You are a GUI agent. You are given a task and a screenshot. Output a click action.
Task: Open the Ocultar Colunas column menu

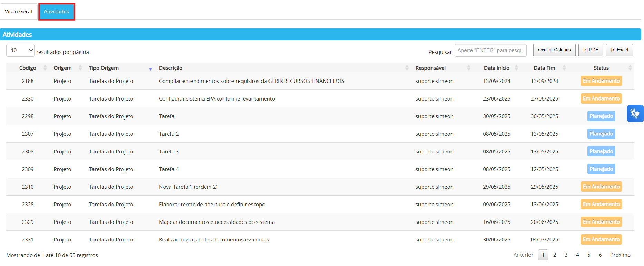tap(554, 50)
